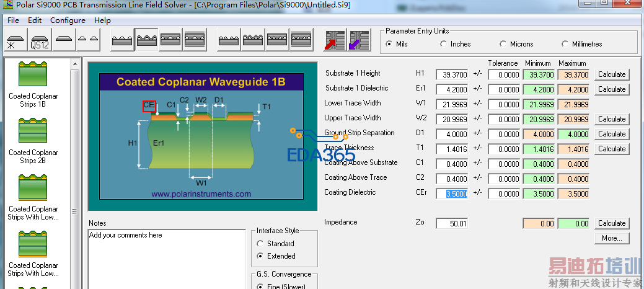This screenshot has height=289, width=644.
Task: Edit the C2 coating above trace field
Action: point(452,179)
